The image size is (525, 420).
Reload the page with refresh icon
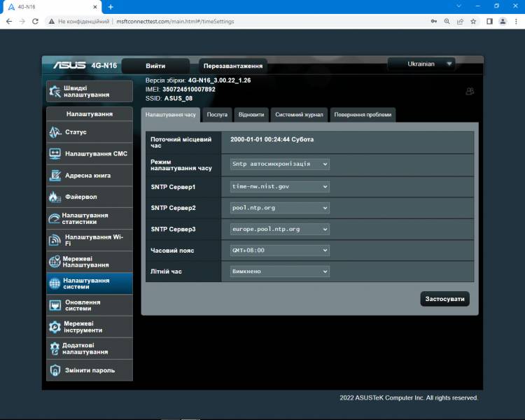(35, 22)
